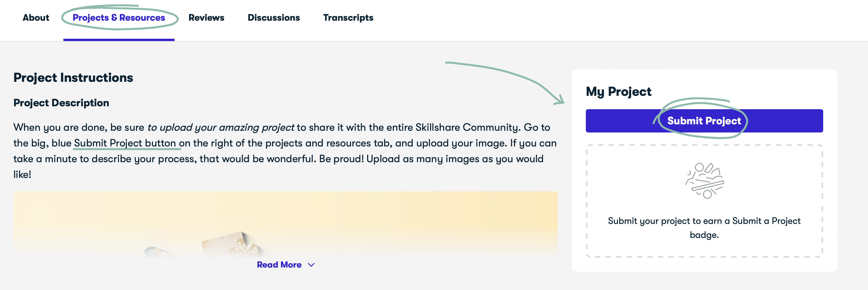Click italic 'to upload your amazing project' text
Viewport: 868px width, 290px height.
[x=221, y=128]
